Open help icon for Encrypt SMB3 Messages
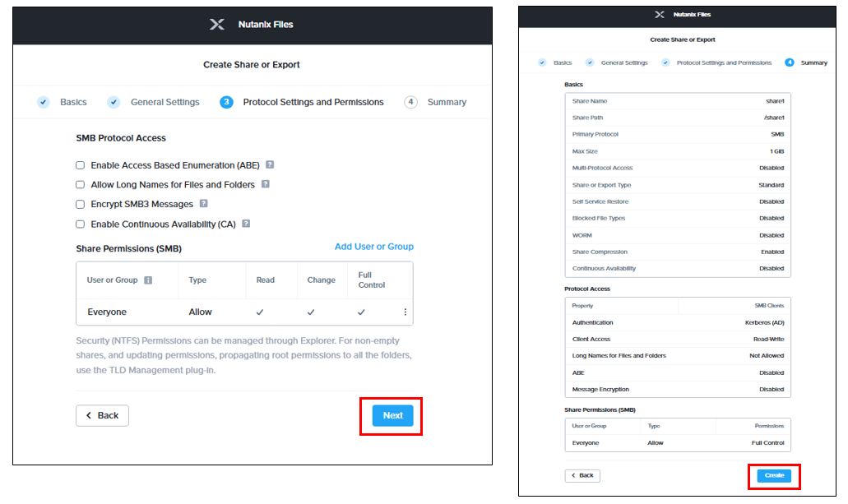The width and height of the screenshot is (848, 504). [x=203, y=203]
